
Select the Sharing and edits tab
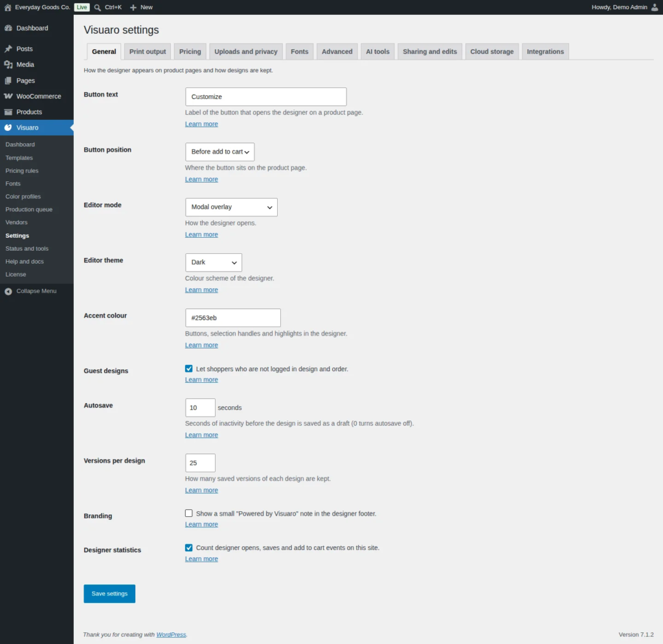[430, 52]
